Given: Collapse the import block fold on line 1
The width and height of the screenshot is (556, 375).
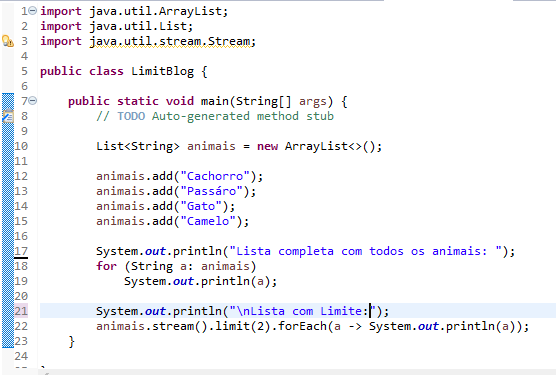Looking at the screenshot, I should click(x=32, y=11).
